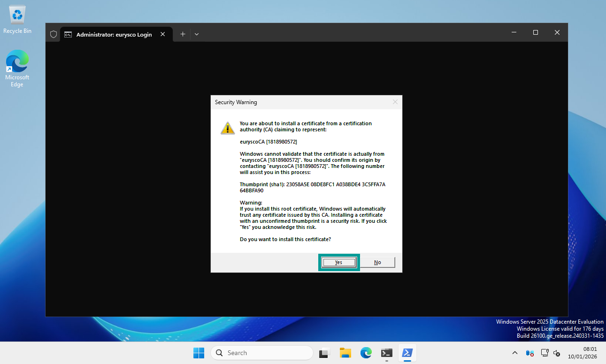Launch File Explorer from the taskbar
Viewport: 606px width, 364px height.
[x=345, y=353]
